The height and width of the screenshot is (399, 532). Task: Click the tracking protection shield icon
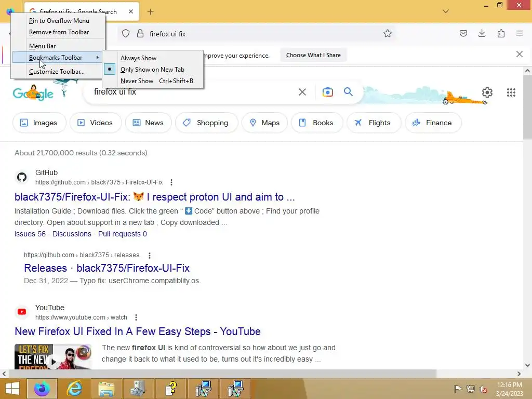click(x=126, y=34)
